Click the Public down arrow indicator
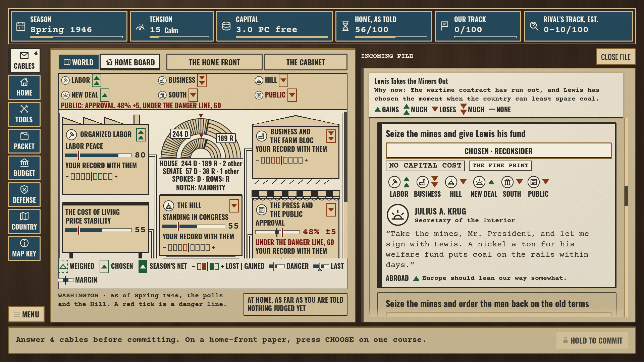644x362 pixels. coord(292,95)
